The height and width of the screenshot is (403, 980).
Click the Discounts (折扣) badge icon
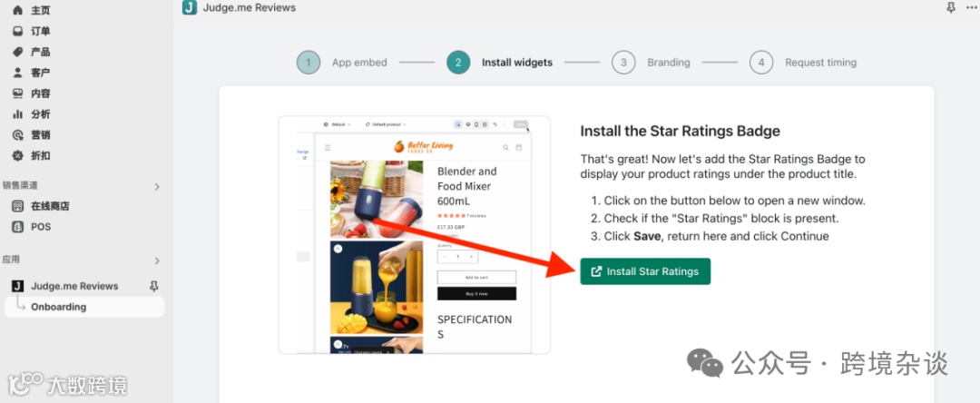point(18,155)
